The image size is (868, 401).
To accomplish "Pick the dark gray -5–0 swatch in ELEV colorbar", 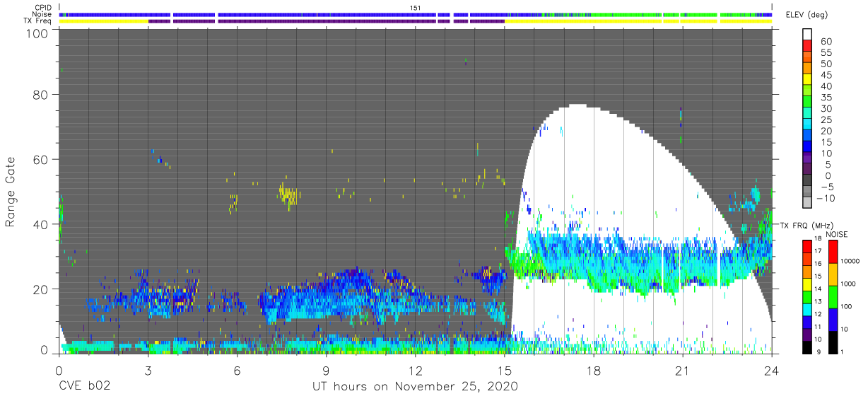I will [809, 181].
